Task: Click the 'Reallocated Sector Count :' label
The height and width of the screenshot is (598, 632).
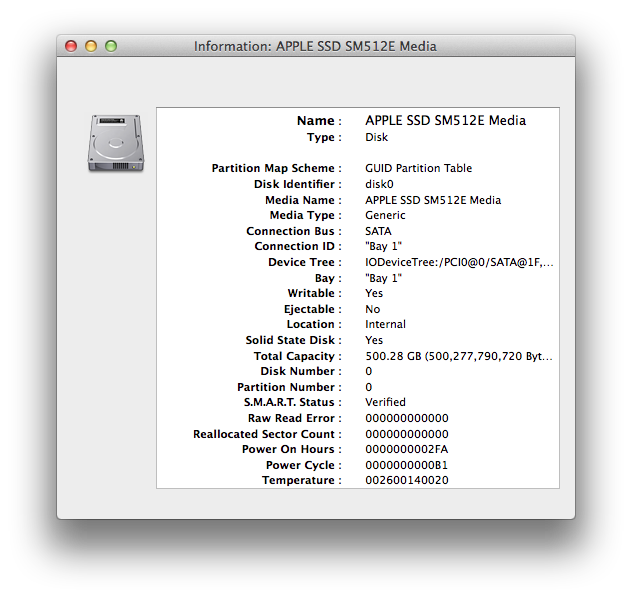Action: tap(268, 435)
